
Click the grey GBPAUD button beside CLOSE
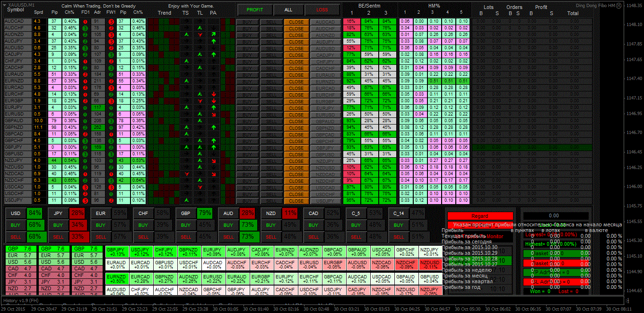325,121
